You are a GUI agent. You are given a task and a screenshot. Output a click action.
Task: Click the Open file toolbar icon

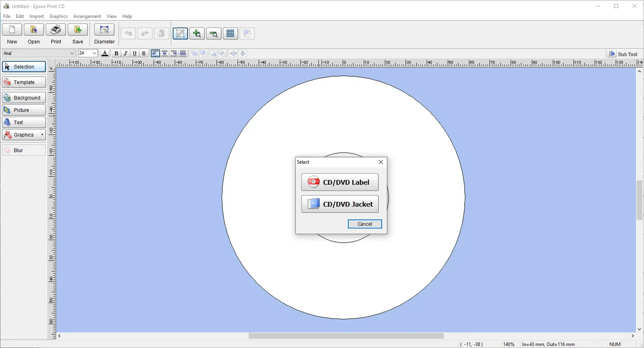tap(34, 30)
